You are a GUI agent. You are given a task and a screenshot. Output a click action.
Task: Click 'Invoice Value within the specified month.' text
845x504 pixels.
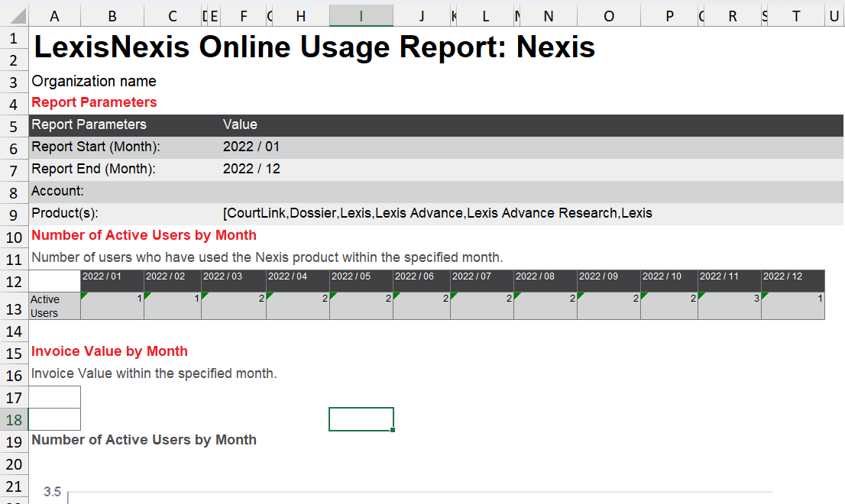click(154, 373)
